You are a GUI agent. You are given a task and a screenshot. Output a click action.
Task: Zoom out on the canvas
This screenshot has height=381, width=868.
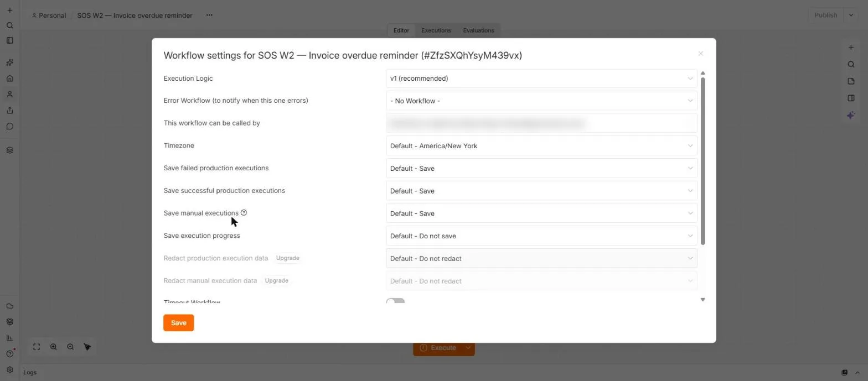click(x=70, y=347)
